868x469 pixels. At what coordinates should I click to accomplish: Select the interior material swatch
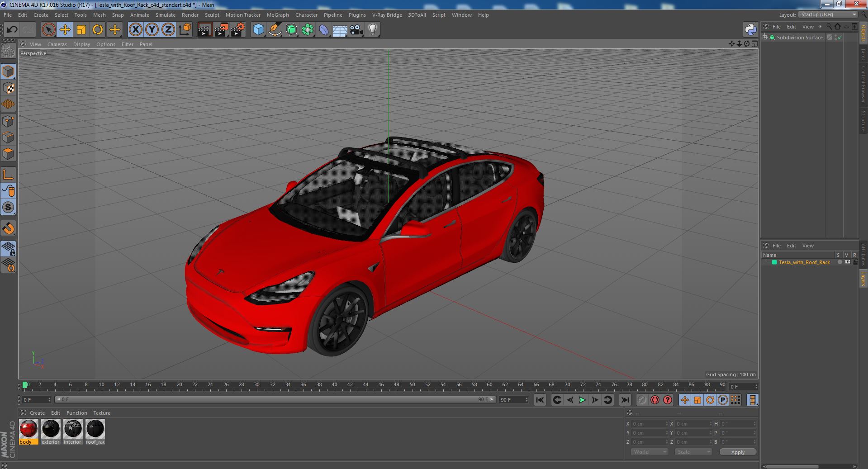[72, 432]
